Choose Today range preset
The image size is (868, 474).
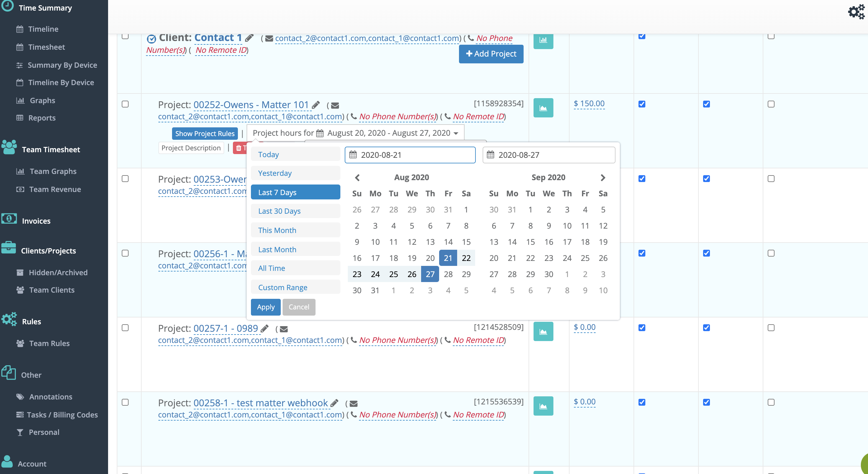coord(296,154)
